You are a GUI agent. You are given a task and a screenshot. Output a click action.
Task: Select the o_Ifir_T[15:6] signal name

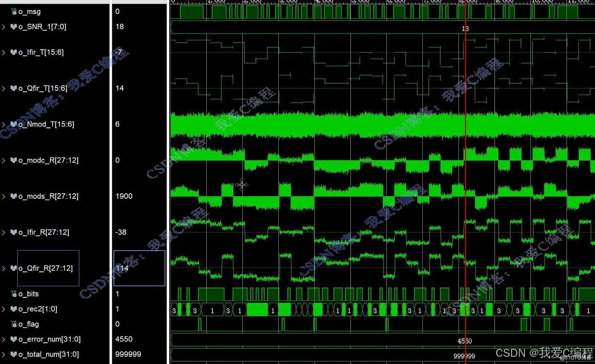pos(41,52)
